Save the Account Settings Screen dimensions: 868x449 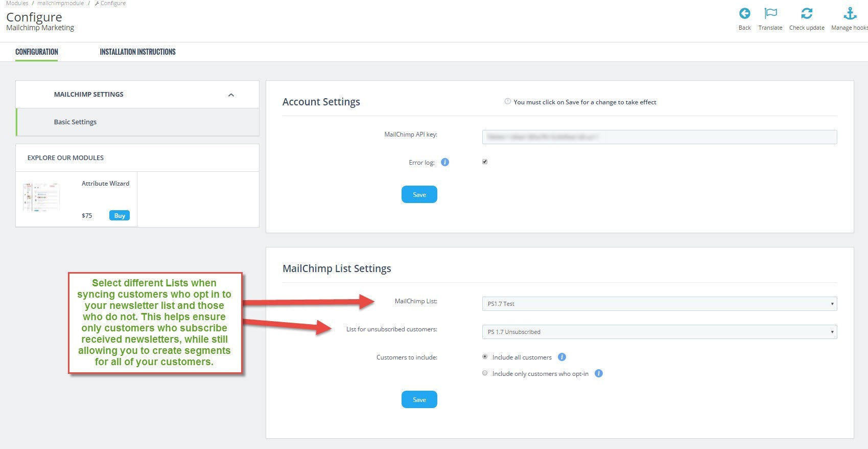point(419,194)
